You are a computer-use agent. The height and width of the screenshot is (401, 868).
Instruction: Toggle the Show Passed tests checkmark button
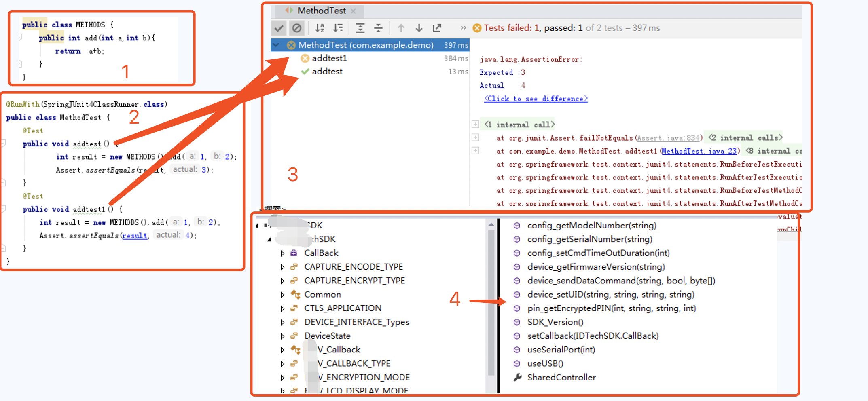pyautogui.click(x=279, y=28)
